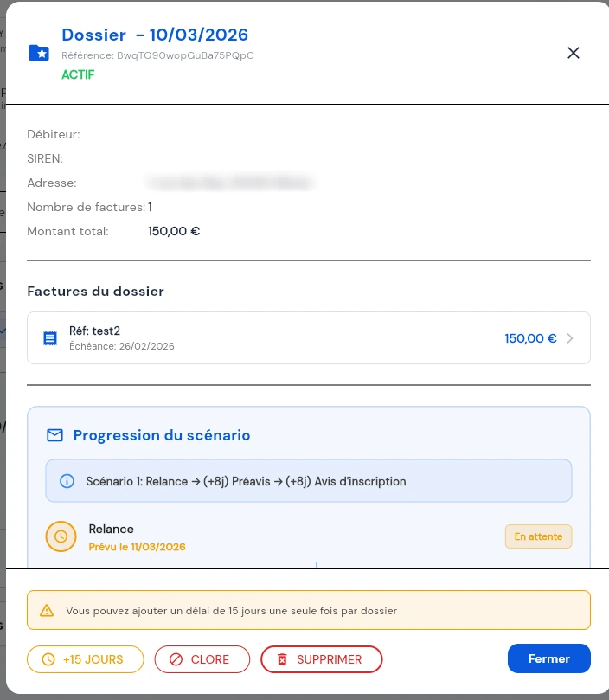The width and height of the screenshot is (609, 700).
Task: Click the SUPPRIMER delete button
Action: click(320, 659)
